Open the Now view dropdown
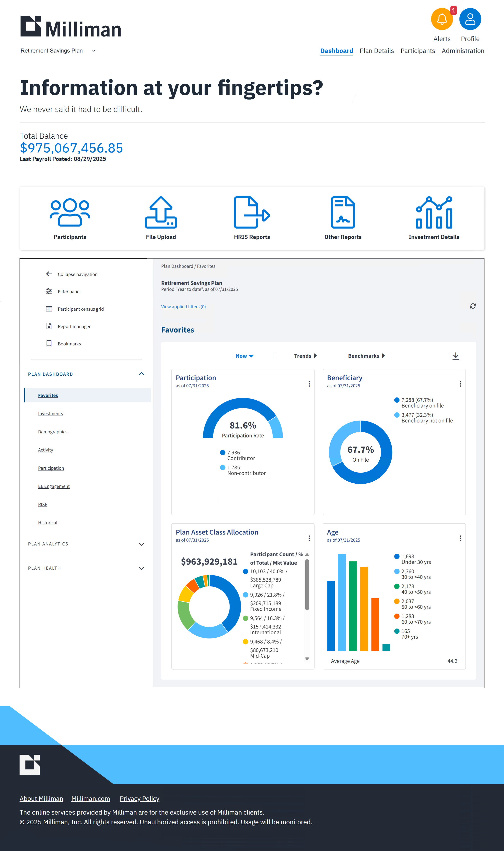Viewport: 504px width, 851px height. click(x=244, y=356)
